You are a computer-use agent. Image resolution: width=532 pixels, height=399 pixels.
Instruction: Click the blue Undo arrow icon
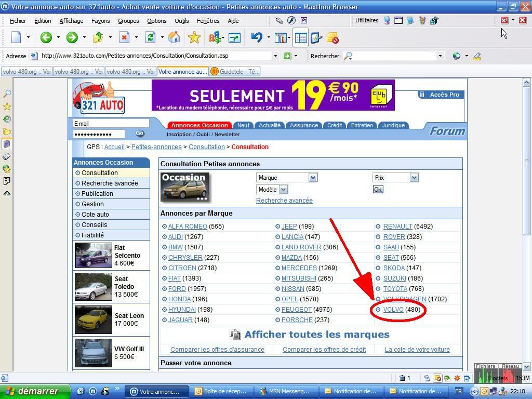click(x=257, y=37)
